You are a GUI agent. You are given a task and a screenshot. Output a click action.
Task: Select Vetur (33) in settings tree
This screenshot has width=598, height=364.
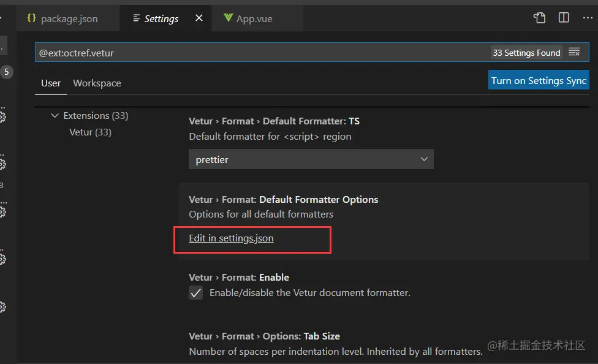pos(90,132)
